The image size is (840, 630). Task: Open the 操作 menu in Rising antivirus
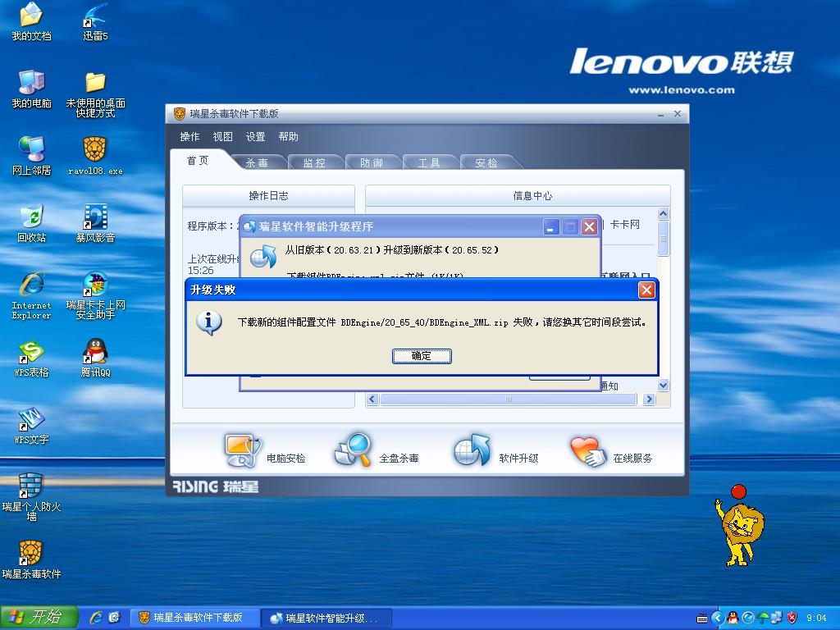pyautogui.click(x=189, y=137)
